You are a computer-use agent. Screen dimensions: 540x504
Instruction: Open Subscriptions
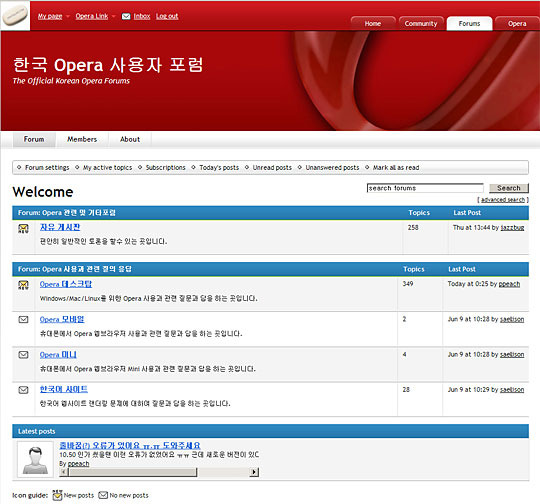tap(166, 167)
